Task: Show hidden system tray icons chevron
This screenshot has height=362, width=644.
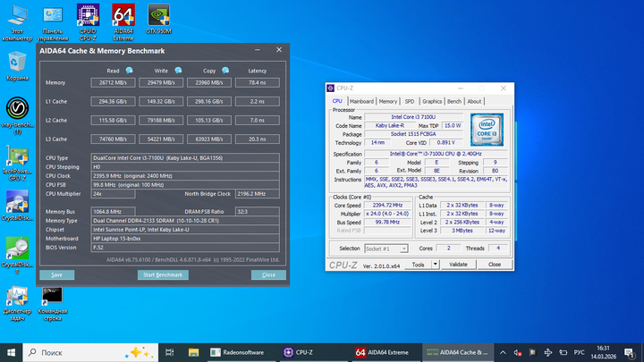Action: pos(503,352)
